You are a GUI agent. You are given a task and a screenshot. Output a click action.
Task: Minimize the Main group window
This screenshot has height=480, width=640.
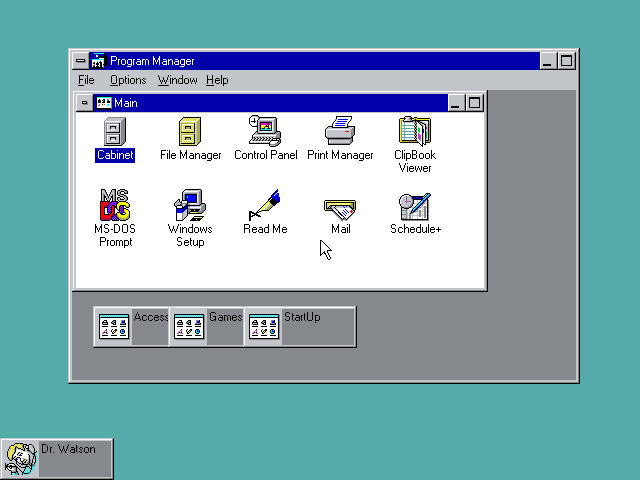[456, 103]
